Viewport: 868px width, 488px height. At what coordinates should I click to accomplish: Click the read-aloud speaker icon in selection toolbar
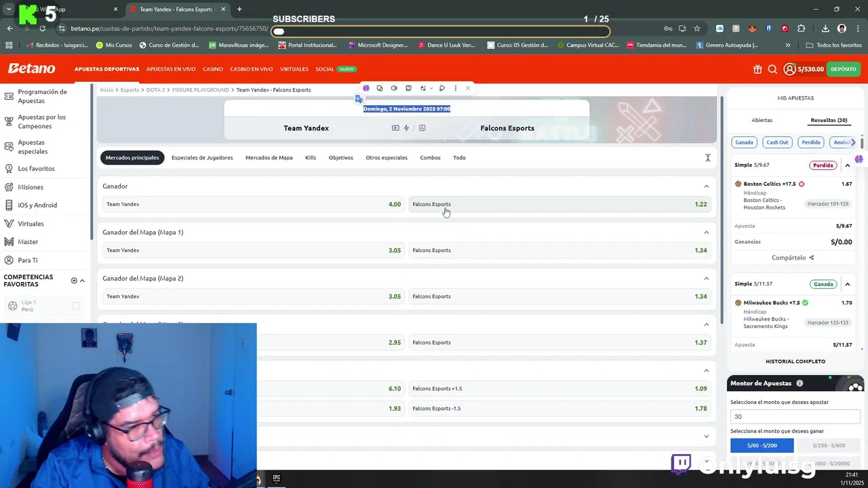click(394, 88)
